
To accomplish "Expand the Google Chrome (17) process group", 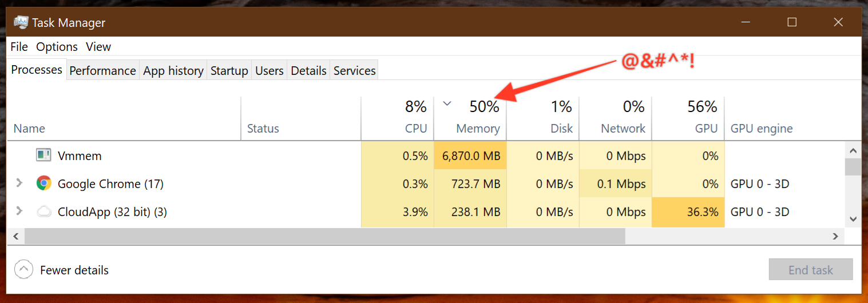I will click(19, 183).
